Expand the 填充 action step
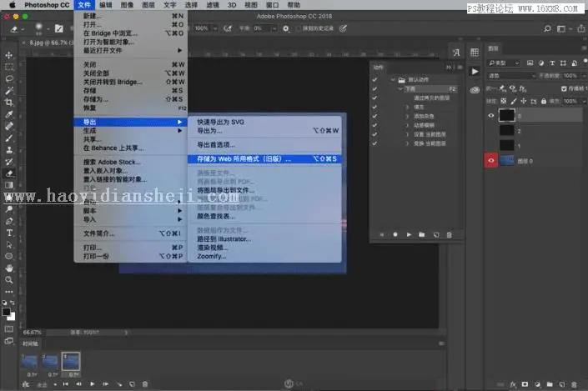This screenshot has width=588, height=391. [x=407, y=108]
